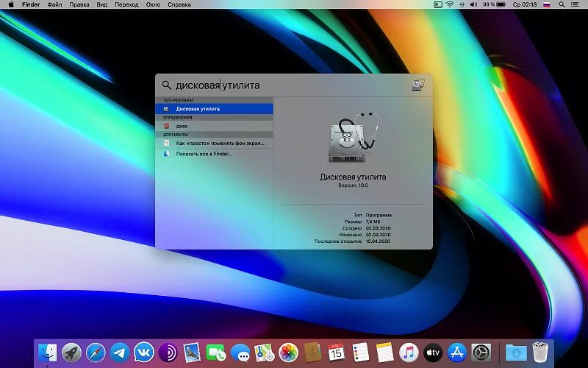
Task: Click Показать все в Finder
Action: click(204, 154)
